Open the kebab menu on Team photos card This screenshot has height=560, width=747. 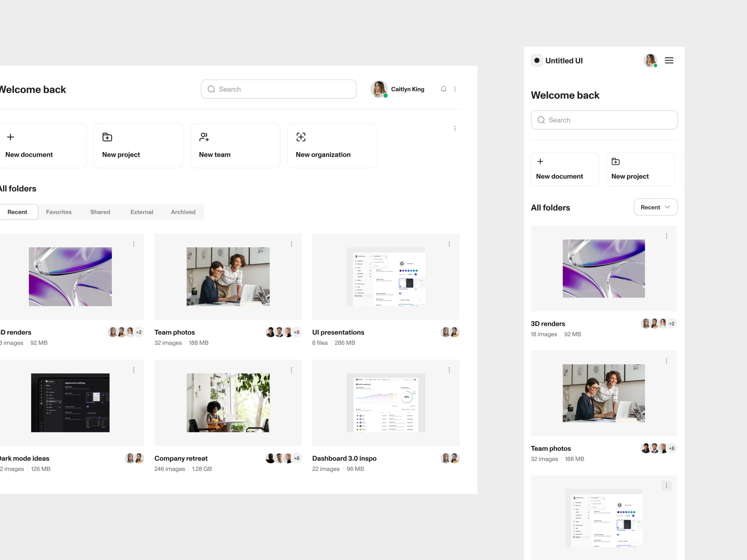292,244
